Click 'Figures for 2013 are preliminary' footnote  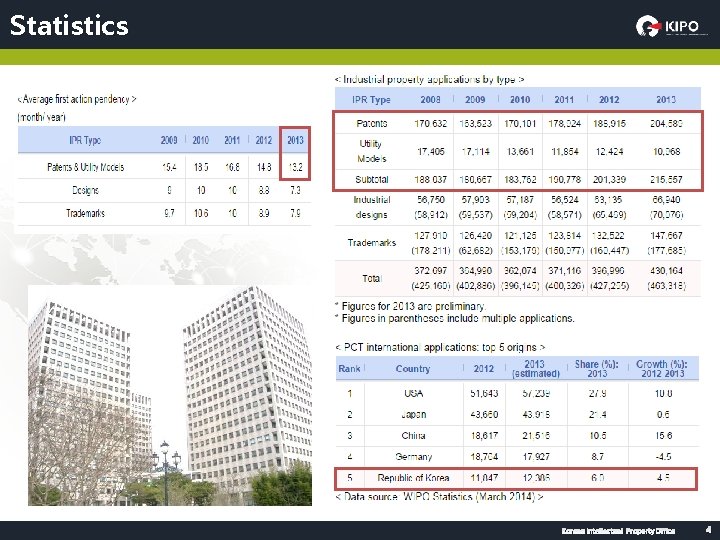click(413, 306)
